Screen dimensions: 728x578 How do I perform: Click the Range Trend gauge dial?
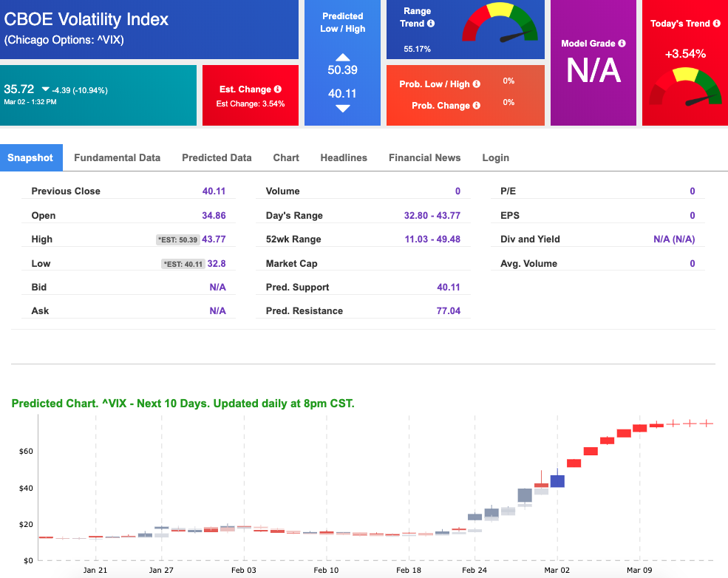click(500, 23)
